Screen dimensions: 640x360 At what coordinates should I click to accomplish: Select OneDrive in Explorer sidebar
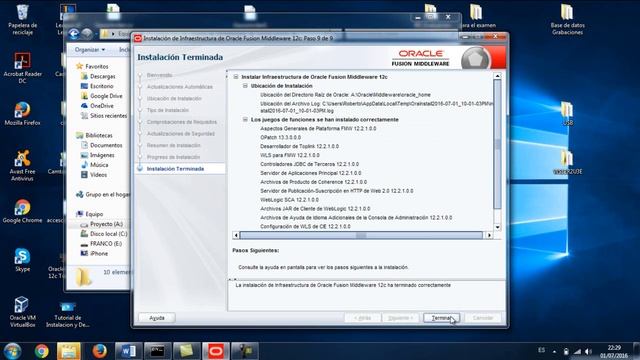[x=102, y=106]
